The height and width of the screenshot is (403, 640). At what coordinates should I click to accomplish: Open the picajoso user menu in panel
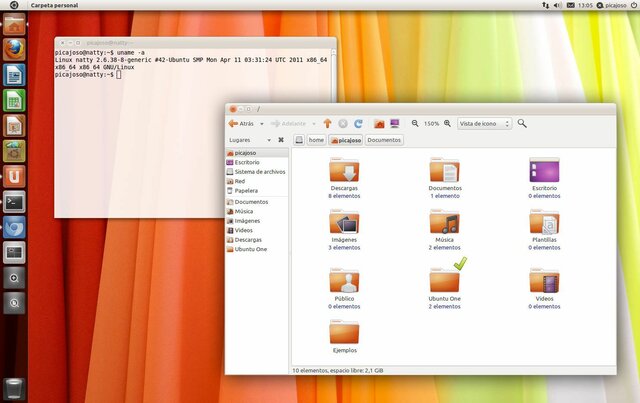click(x=611, y=5)
